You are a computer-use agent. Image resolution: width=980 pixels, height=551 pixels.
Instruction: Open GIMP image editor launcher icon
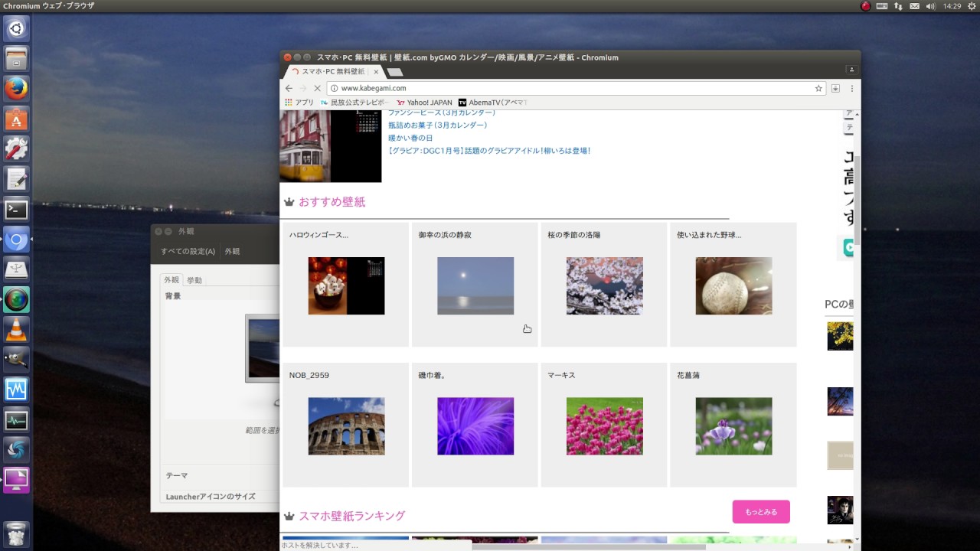[16, 360]
